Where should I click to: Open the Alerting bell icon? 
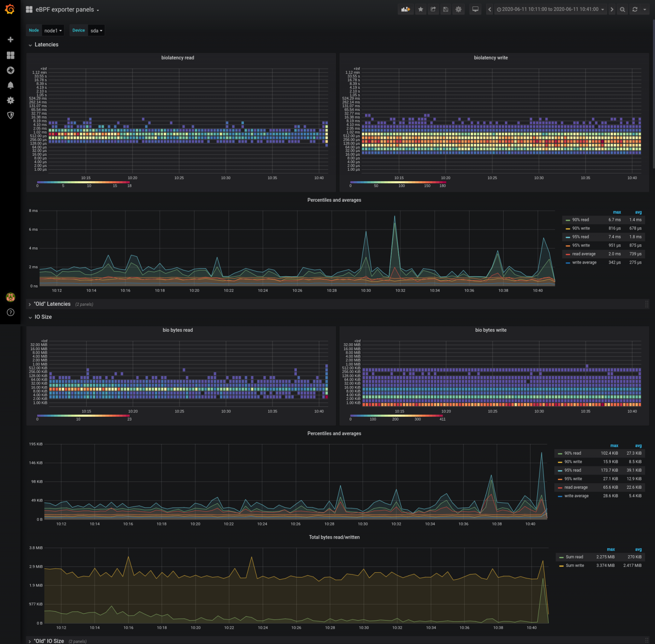[10, 85]
